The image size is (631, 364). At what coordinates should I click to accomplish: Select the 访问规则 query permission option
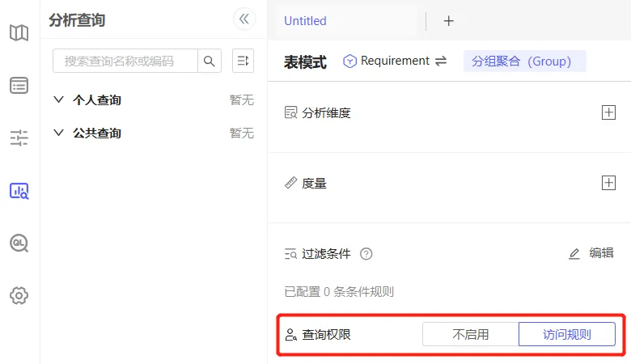tap(566, 334)
